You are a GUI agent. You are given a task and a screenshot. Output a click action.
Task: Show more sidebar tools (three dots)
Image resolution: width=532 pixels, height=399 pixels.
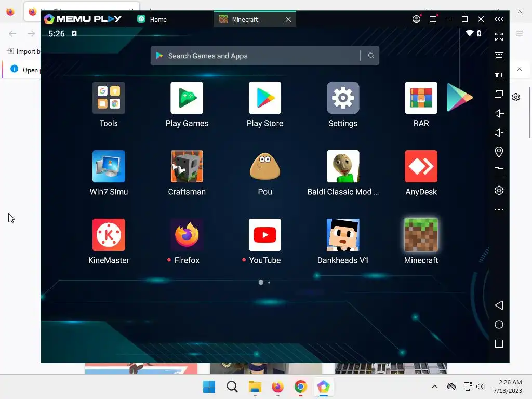click(499, 209)
